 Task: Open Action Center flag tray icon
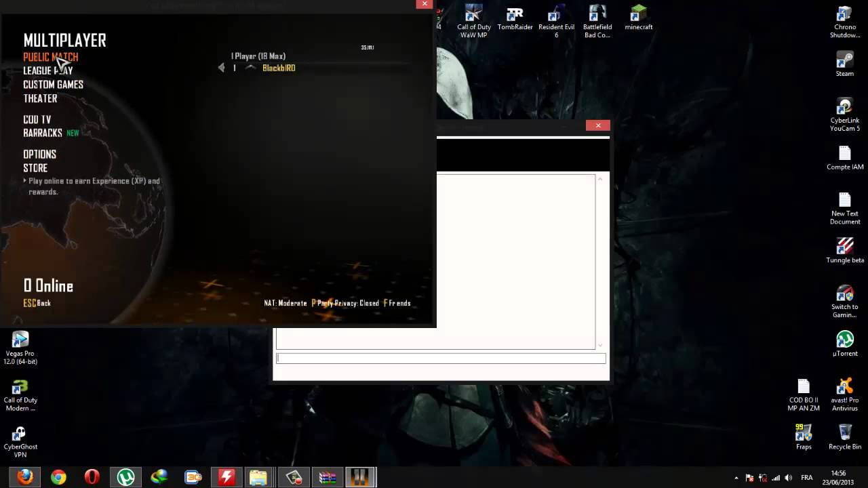coord(749,478)
